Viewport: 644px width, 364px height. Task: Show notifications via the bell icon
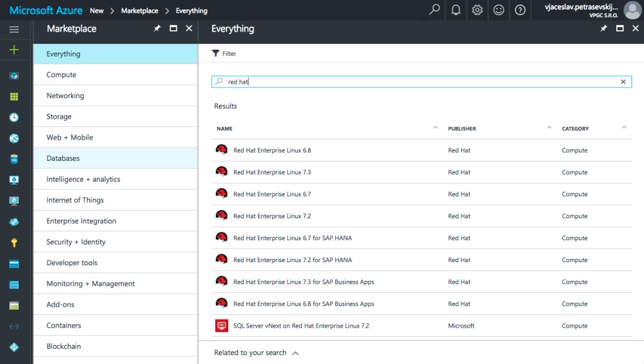456,10
